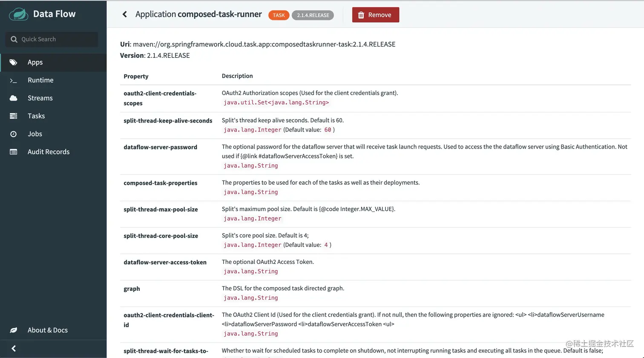
Task: Click the Description column header
Action: click(x=237, y=76)
